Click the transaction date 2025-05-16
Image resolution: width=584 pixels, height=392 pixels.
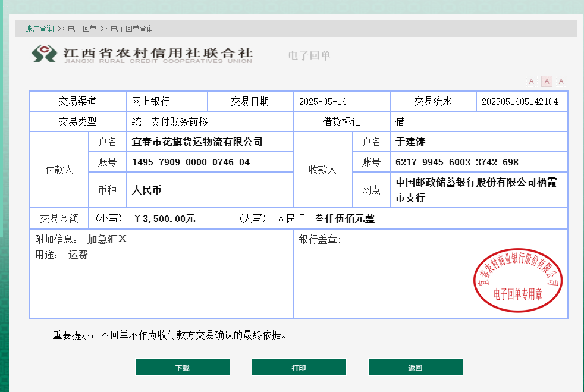[323, 101]
